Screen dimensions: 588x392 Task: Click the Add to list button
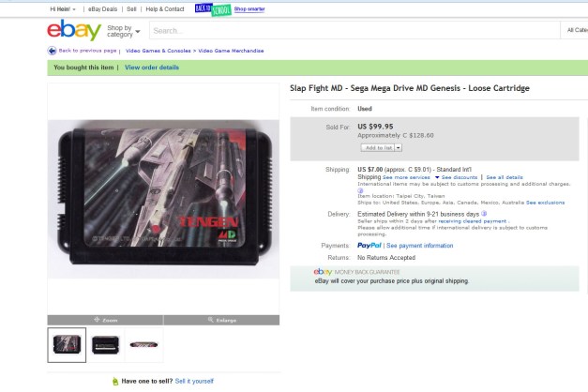coord(378,148)
